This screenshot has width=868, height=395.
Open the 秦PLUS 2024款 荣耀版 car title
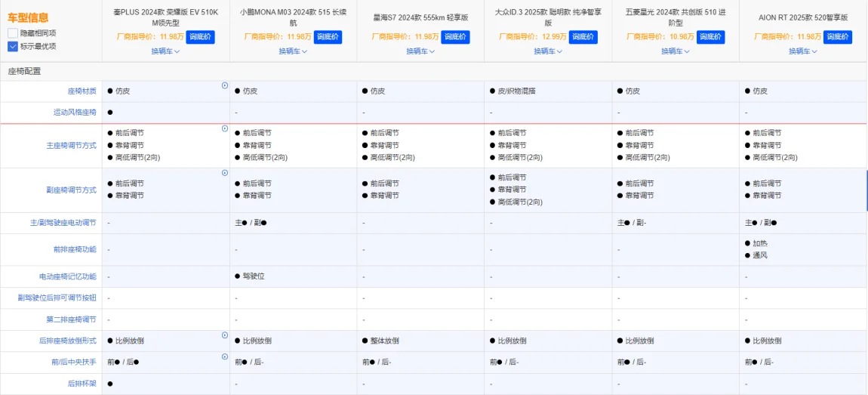tap(165, 17)
